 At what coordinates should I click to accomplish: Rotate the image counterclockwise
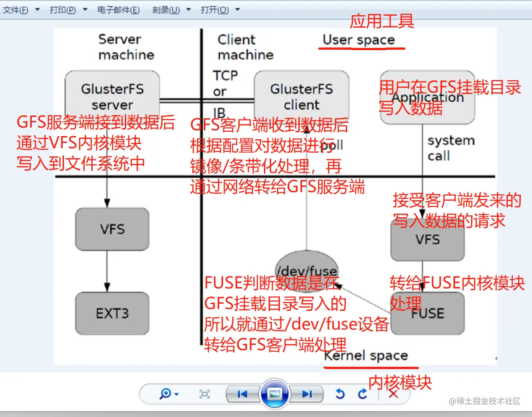coord(340,394)
